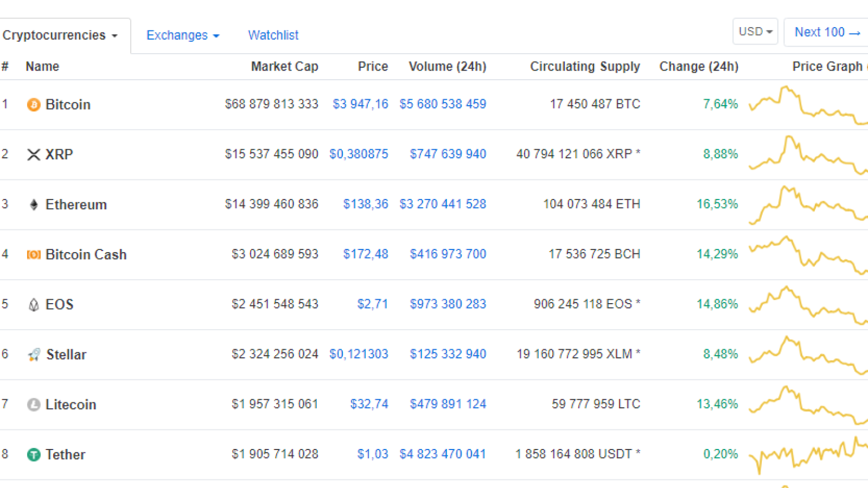Click the Stellar rocket icon
868x488 pixels.
[34, 355]
